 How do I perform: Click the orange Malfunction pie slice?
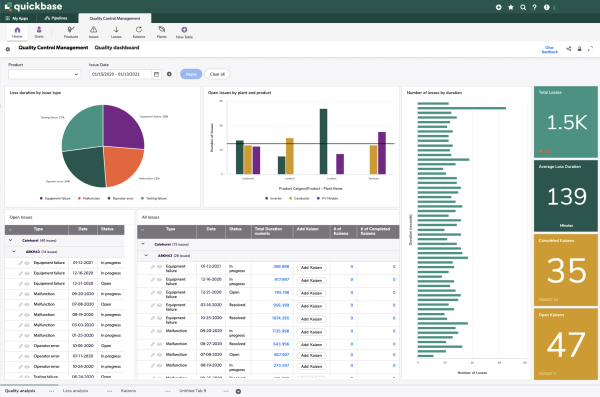click(121, 163)
